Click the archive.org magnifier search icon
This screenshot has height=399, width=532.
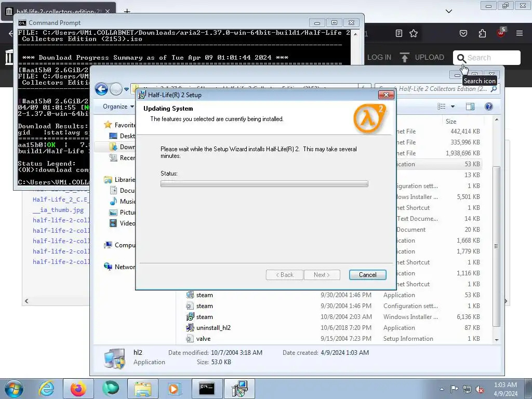point(461,58)
